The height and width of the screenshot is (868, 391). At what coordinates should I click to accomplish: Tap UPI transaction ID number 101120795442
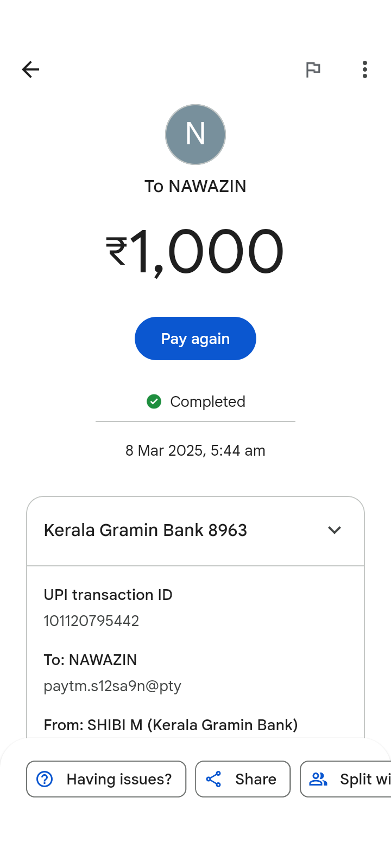(x=91, y=621)
